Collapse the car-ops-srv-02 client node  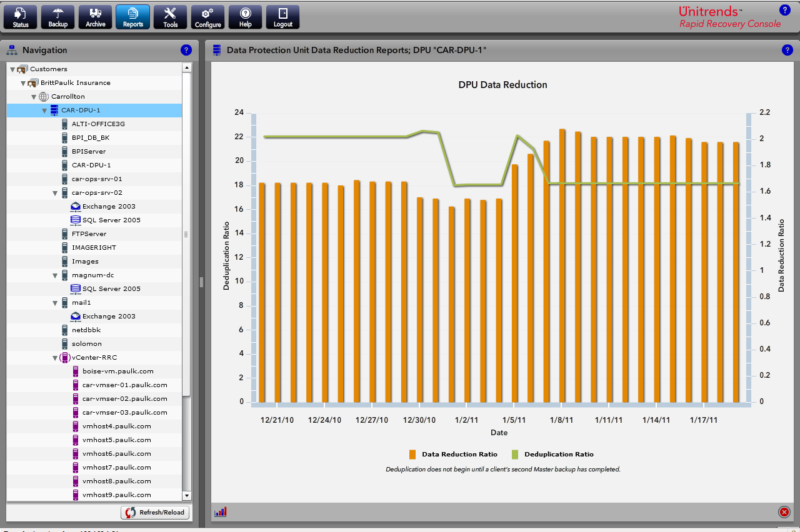point(55,193)
